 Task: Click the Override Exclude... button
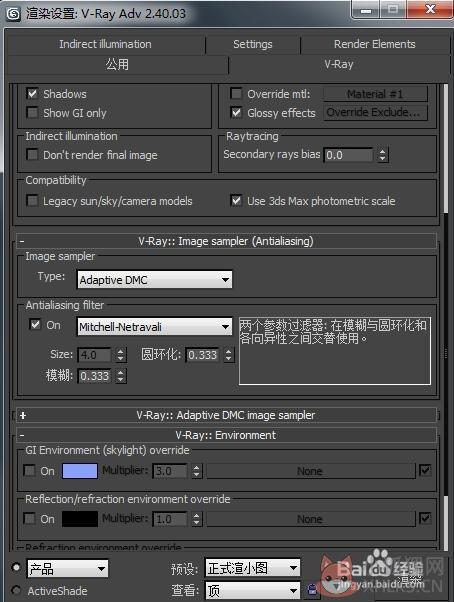point(375,112)
